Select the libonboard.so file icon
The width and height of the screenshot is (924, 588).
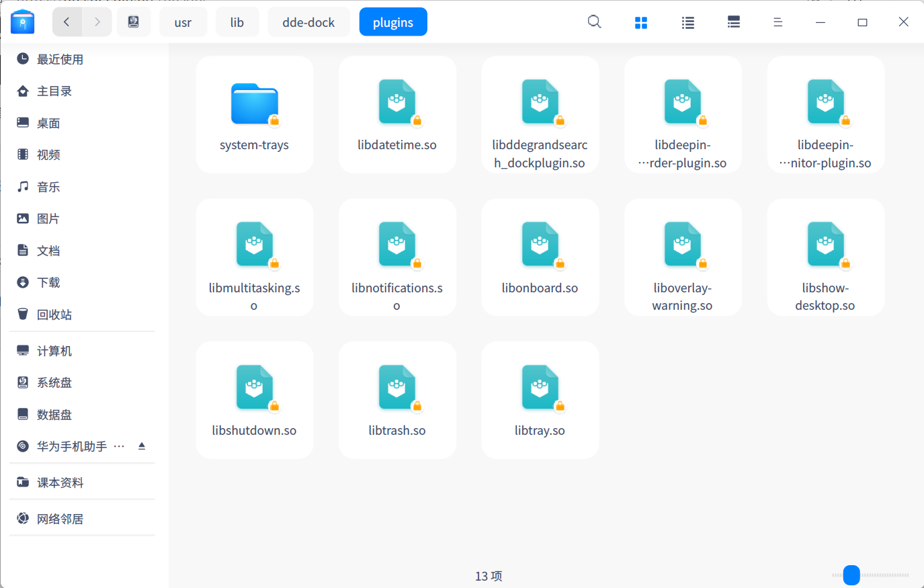tap(540, 245)
